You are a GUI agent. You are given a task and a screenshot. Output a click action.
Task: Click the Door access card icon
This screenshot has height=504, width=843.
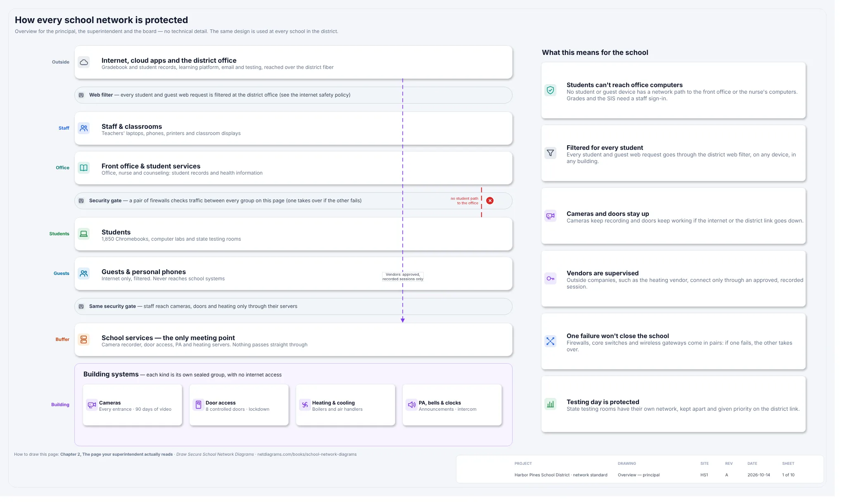(x=198, y=405)
